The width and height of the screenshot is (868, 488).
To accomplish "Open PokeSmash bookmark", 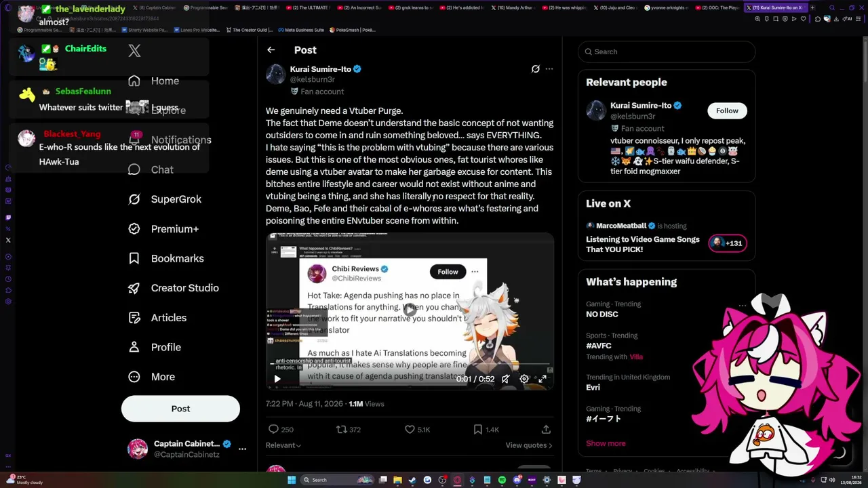I will tap(352, 30).
